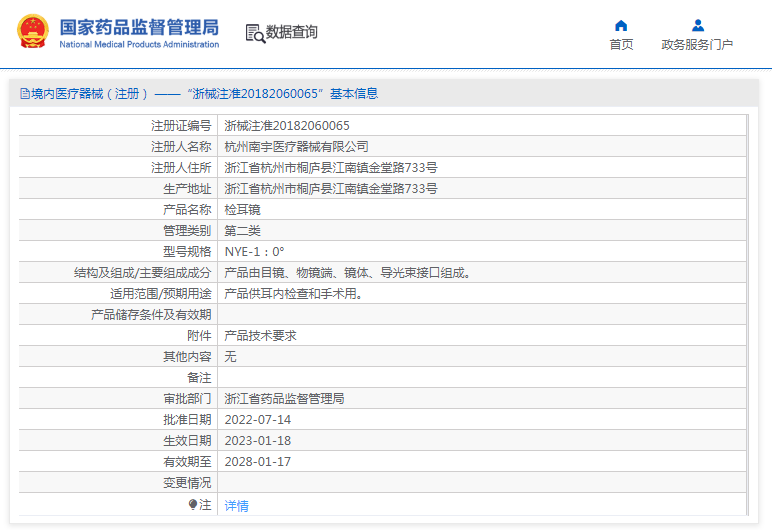Select approval date 2022-07-14
772x530 pixels.
pyautogui.click(x=257, y=420)
